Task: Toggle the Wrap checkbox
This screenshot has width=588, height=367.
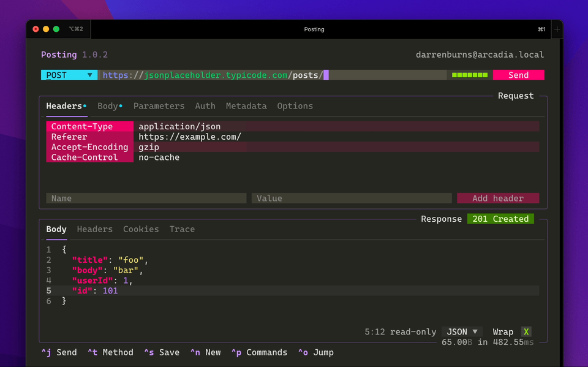Action: [526, 331]
